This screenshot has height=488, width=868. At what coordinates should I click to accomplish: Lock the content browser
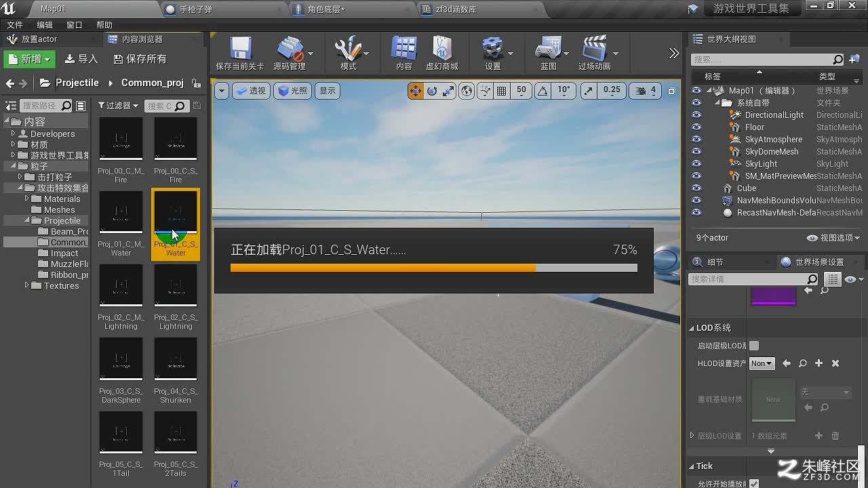(196, 83)
